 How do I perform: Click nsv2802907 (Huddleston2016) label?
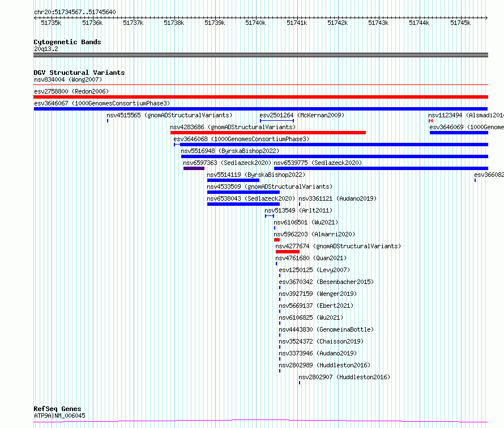(x=344, y=377)
